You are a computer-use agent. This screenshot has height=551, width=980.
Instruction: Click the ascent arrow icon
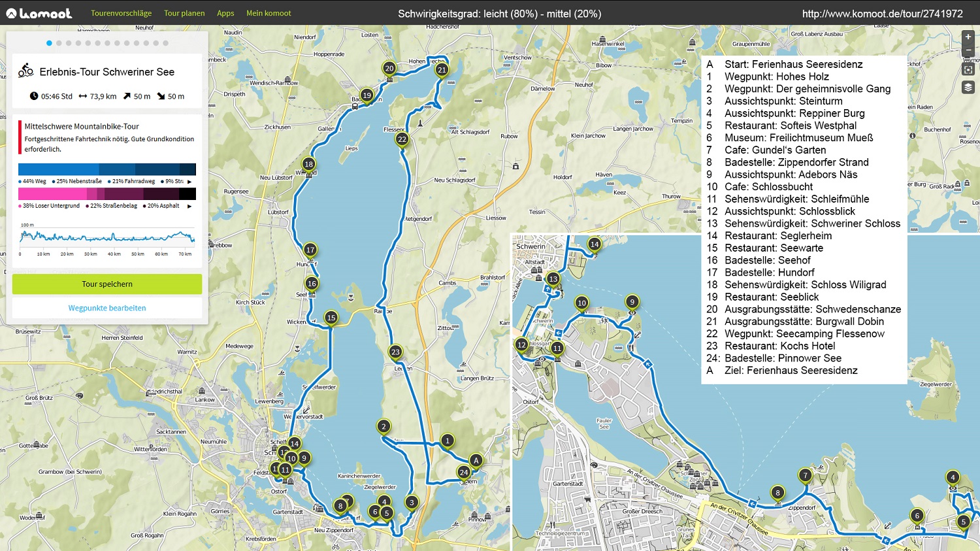127,96
